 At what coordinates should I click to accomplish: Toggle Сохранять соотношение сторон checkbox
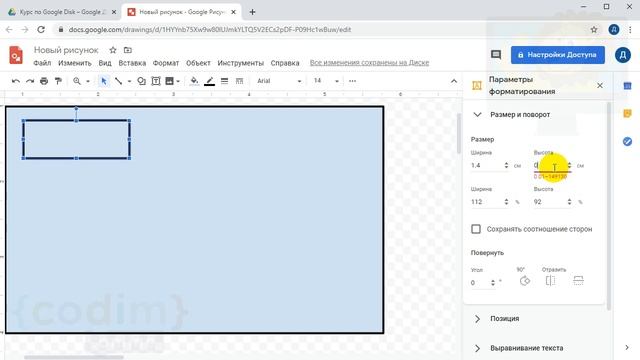pyautogui.click(x=476, y=229)
